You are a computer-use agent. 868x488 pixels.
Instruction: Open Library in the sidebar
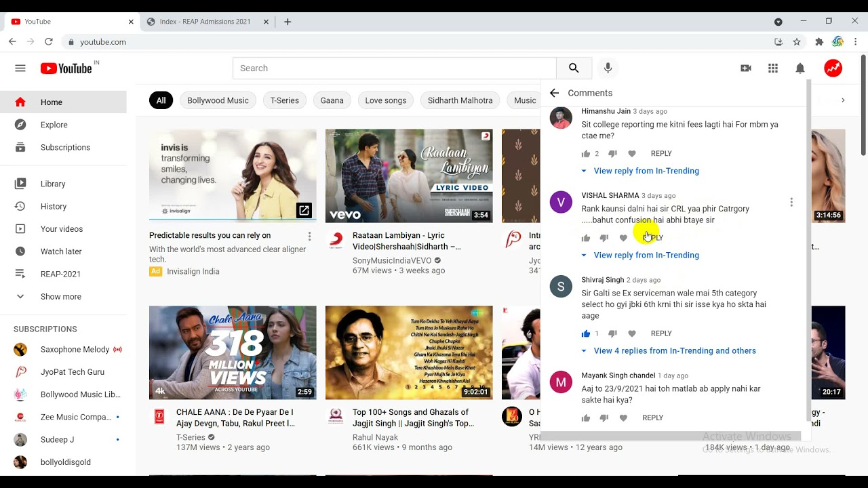tap(63, 184)
